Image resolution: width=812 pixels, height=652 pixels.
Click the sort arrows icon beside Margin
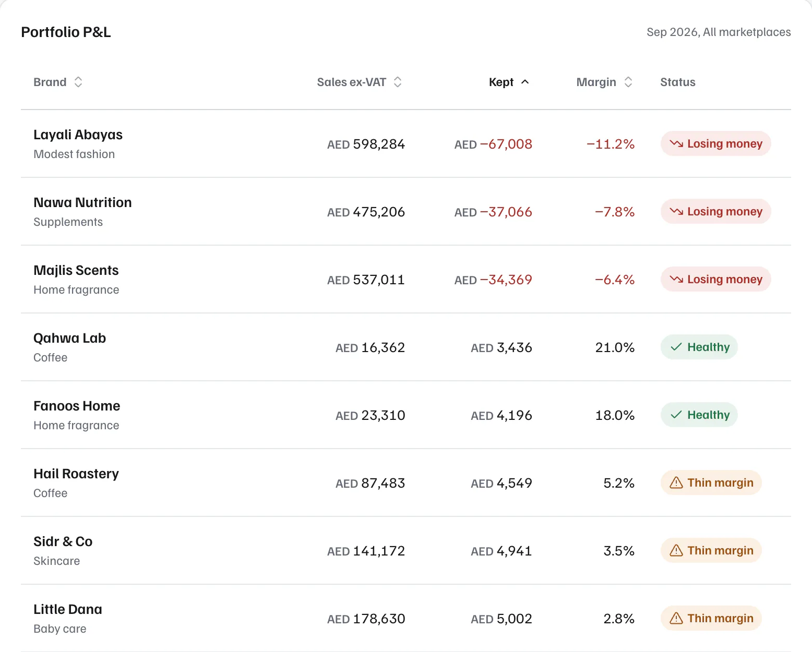click(628, 82)
